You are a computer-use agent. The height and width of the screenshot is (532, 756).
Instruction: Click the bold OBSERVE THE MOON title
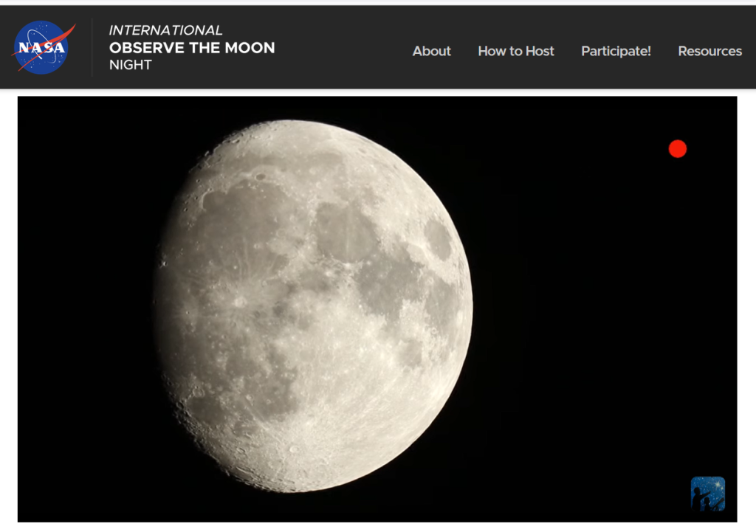[192, 48]
